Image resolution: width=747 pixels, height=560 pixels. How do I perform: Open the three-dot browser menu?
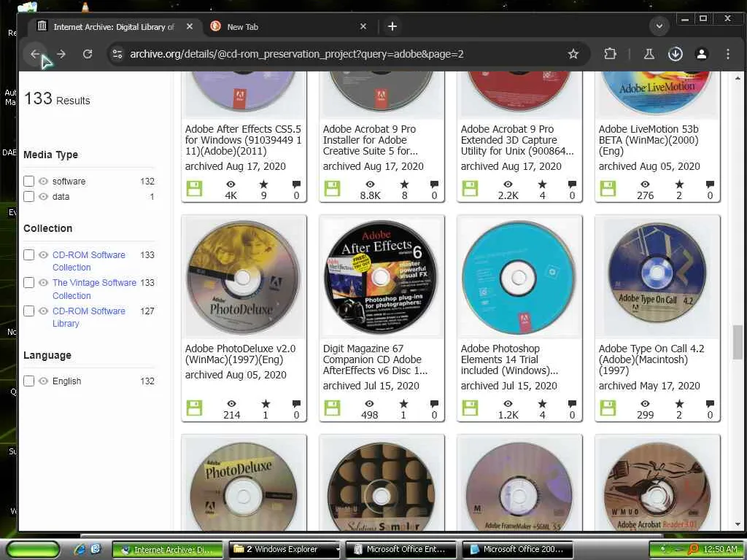(727, 54)
